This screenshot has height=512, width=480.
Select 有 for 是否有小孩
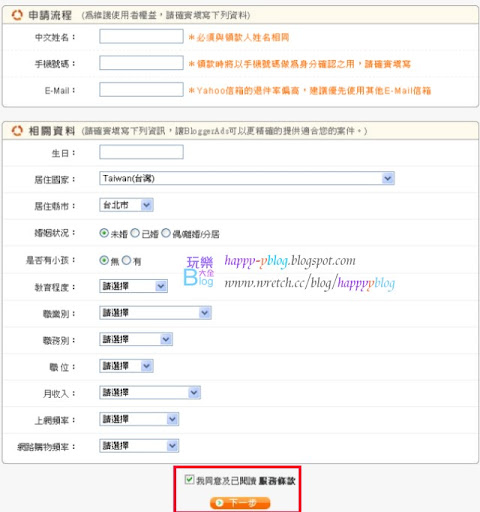(x=126, y=260)
